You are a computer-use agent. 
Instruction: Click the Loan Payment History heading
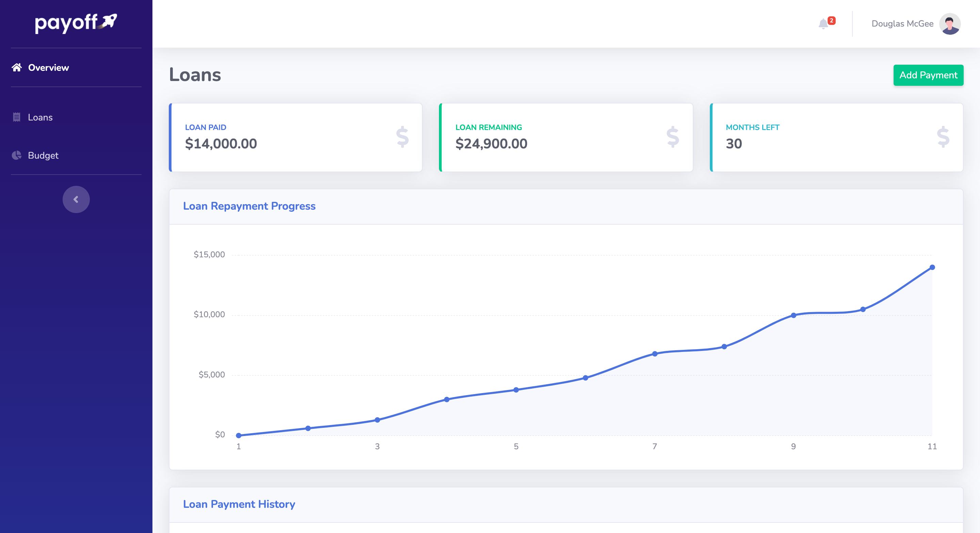pyautogui.click(x=239, y=504)
